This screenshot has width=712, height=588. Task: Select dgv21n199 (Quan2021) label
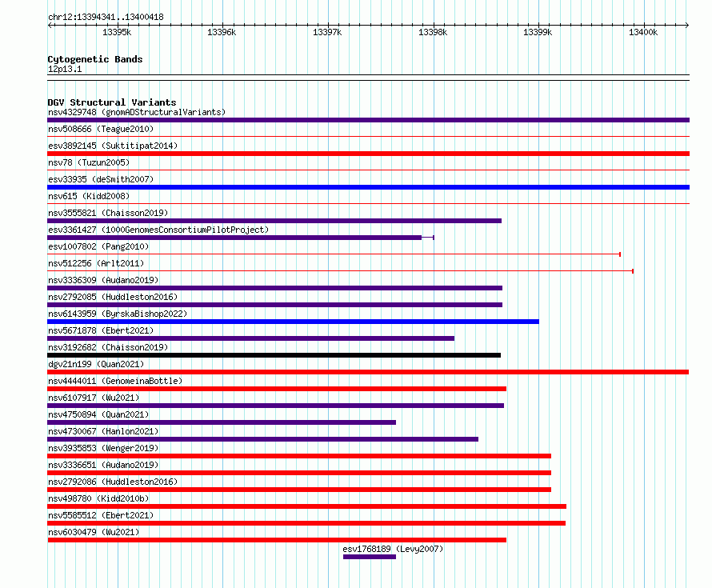point(96,364)
